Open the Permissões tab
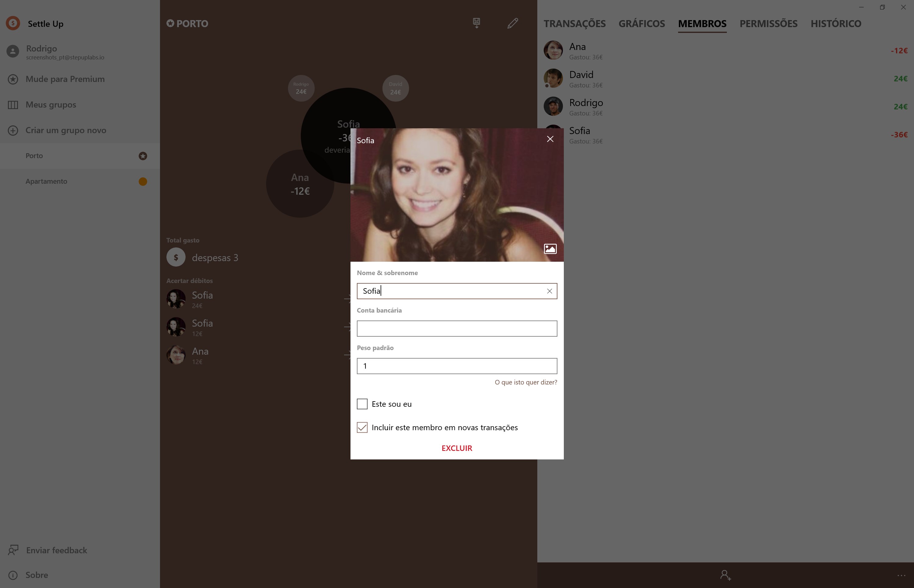Viewport: 914px width, 588px height. coord(769,24)
